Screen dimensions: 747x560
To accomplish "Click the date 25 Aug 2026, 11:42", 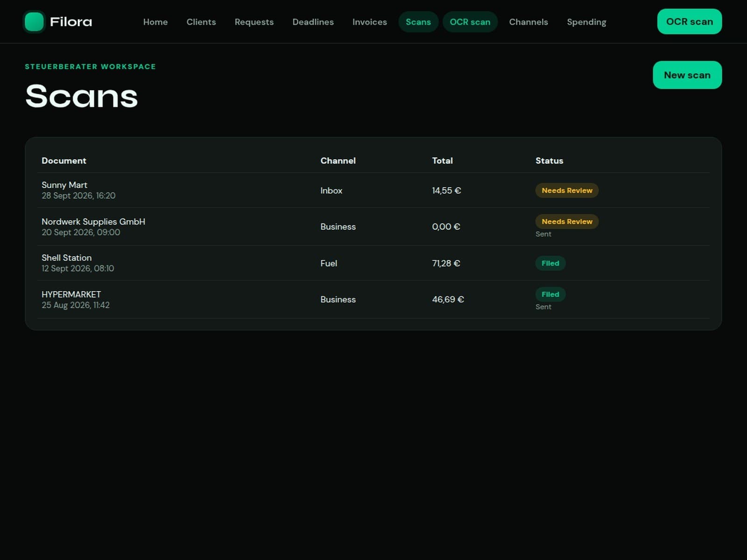I will pos(76,305).
